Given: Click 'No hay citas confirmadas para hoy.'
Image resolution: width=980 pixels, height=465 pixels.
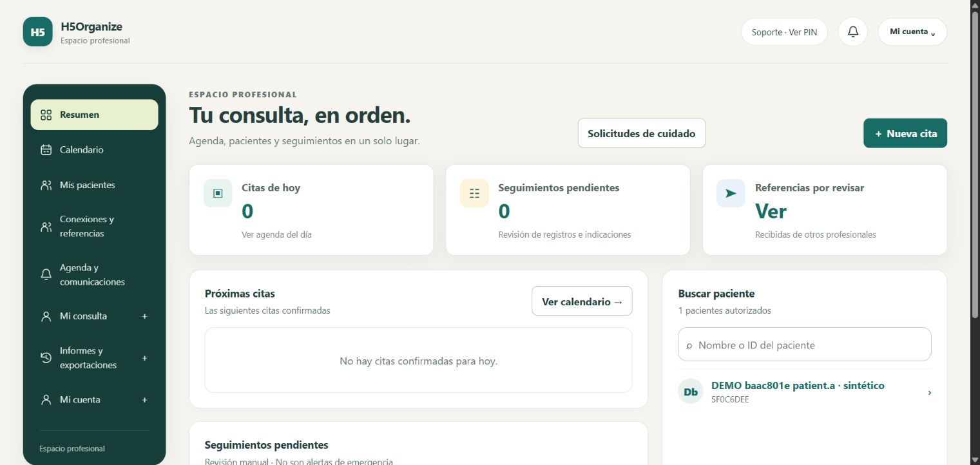Looking at the screenshot, I should (419, 361).
